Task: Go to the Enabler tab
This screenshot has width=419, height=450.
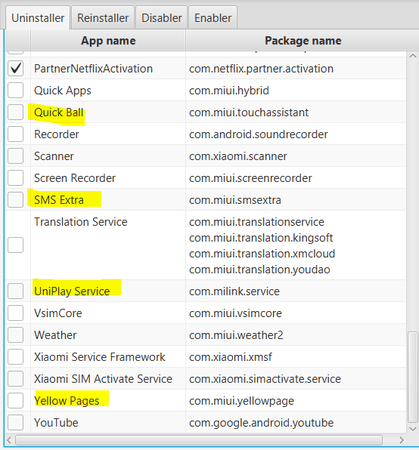Action: (213, 18)
